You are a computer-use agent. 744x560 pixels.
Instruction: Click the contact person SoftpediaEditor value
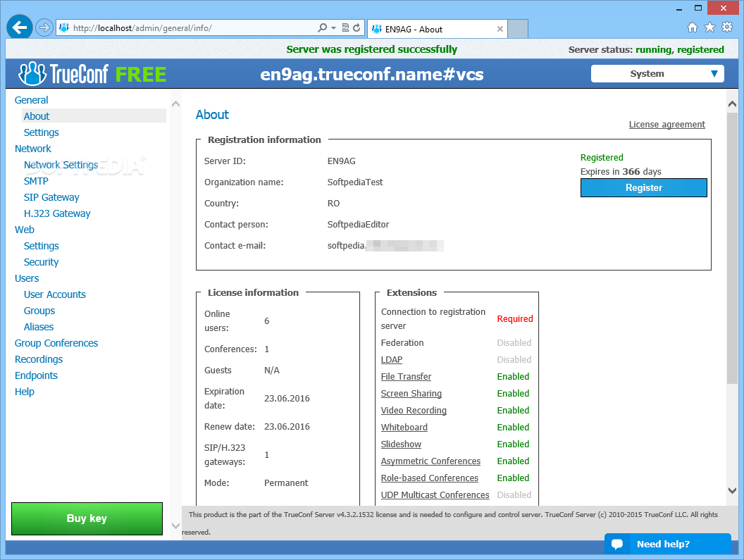[x=358, y=225]
